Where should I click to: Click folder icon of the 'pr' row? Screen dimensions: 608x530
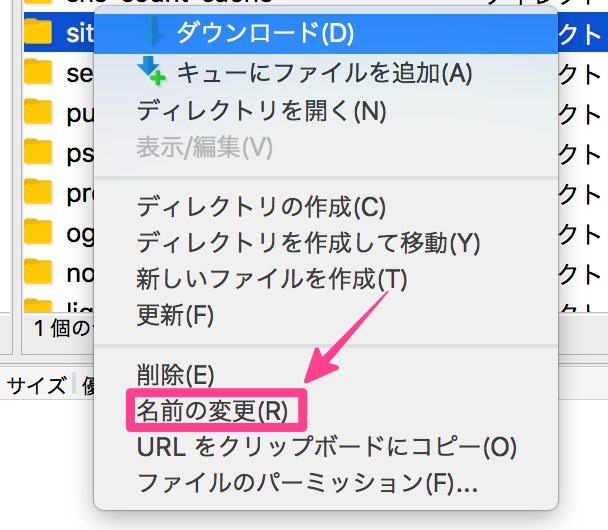pyautogui.click(x=38, y=192)
